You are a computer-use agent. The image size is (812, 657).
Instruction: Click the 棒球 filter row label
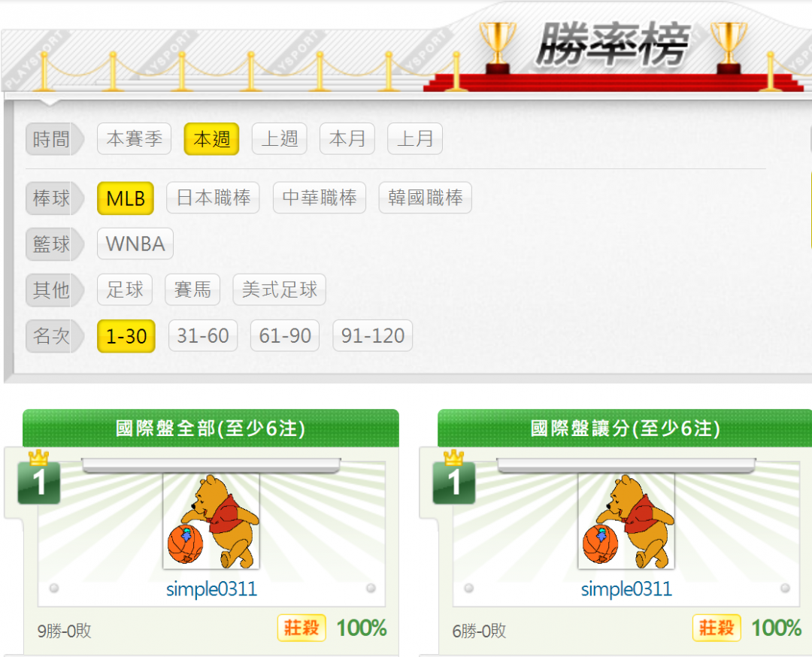pyautogui.click(x=54, y=198)
